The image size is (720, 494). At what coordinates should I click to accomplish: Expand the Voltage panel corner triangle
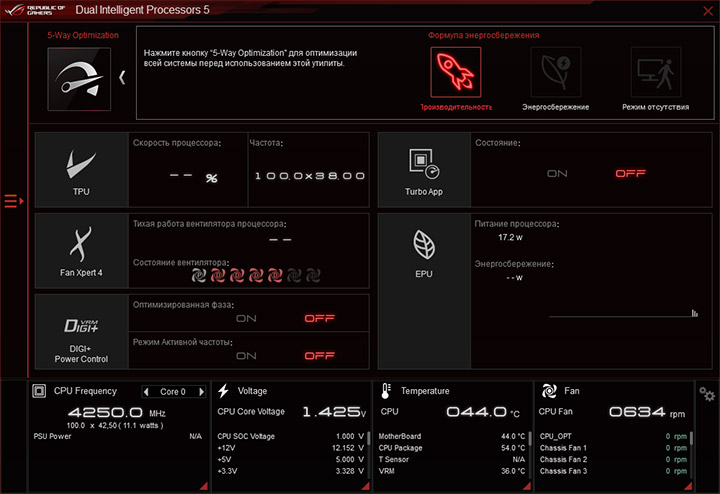(366, 486)
